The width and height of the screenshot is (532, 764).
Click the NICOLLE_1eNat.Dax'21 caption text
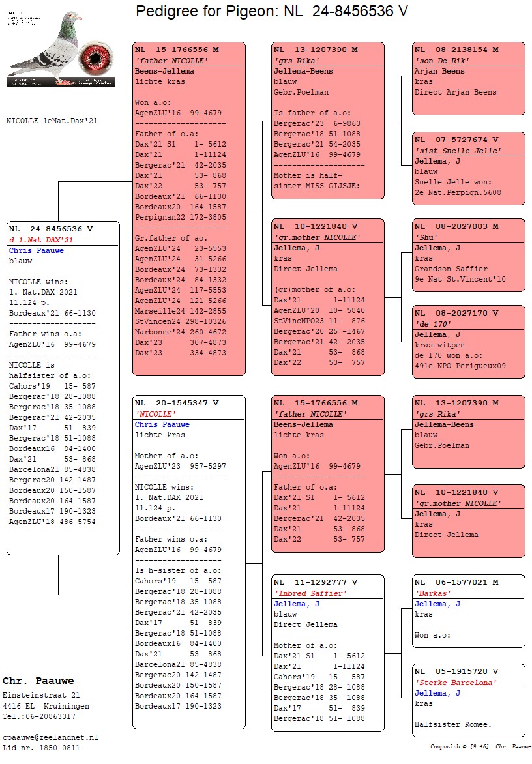52,121
